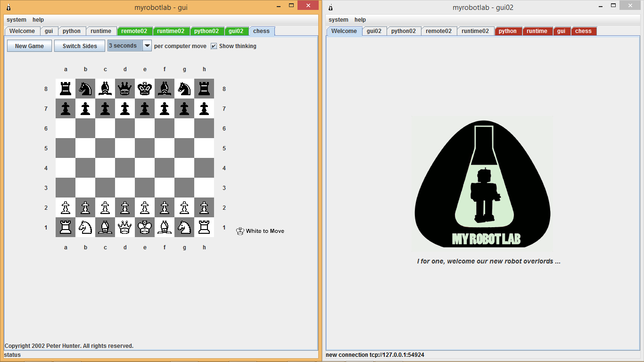Select the white rook on a1

point(66,227)
